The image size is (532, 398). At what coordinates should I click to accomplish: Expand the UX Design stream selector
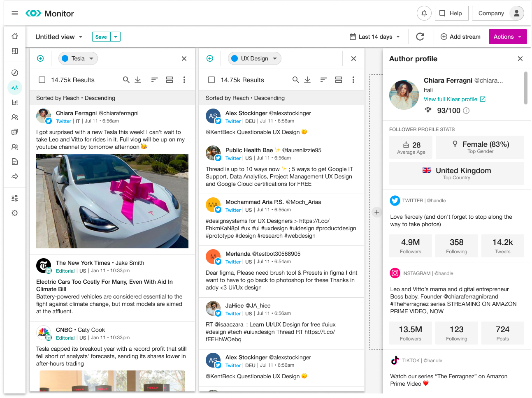[255, 58]
